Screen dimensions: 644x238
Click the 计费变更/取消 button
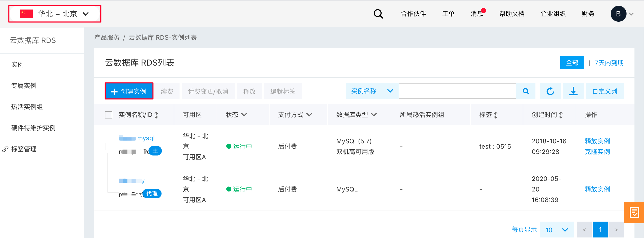(x=208, y=91)
